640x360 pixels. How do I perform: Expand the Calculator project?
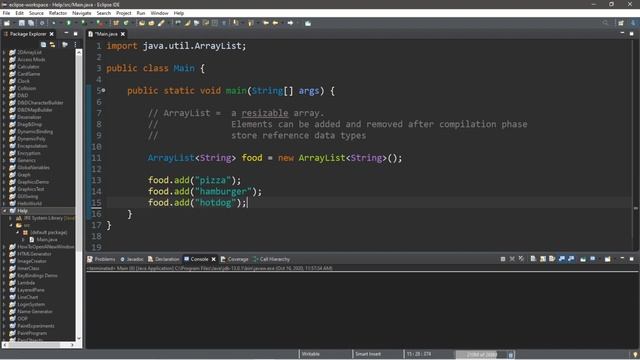click(x=4, y=67)
